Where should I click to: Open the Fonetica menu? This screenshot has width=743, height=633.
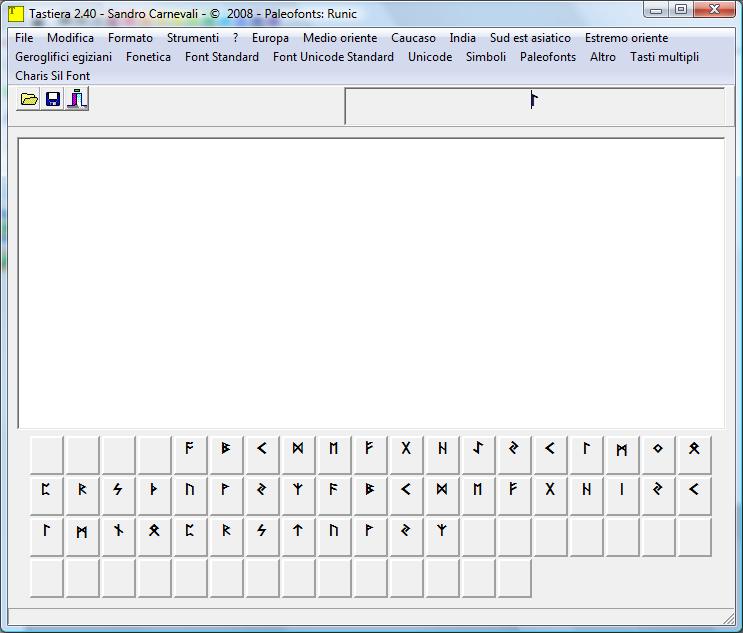click(x=148, y=57)
